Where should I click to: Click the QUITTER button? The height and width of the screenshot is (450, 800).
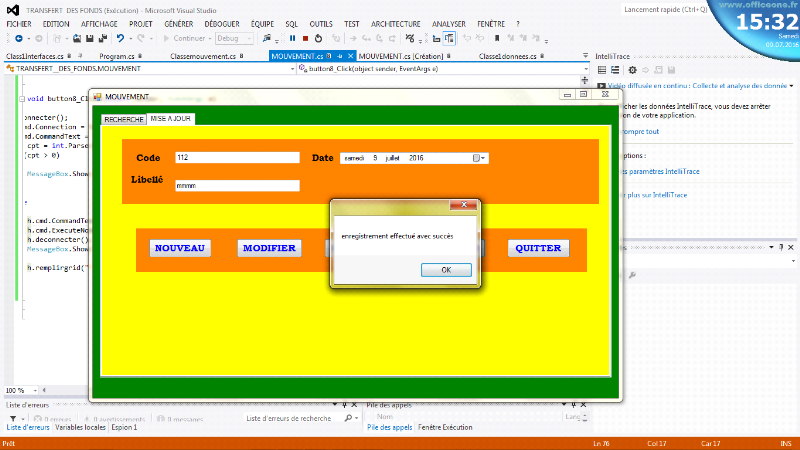pyautogui.click(x=538, y=248)
